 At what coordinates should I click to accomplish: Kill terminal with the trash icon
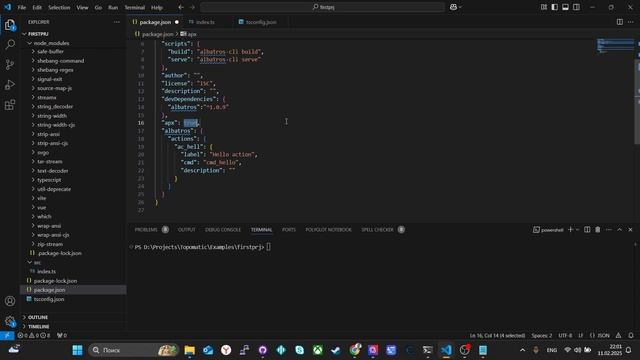(x=598, y=230)
